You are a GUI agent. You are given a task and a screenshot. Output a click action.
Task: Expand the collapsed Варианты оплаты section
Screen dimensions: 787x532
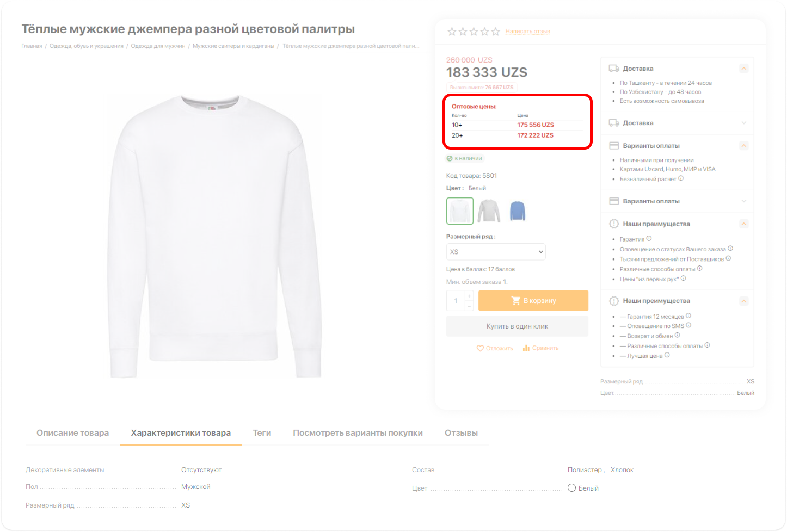tap(744, 201)
